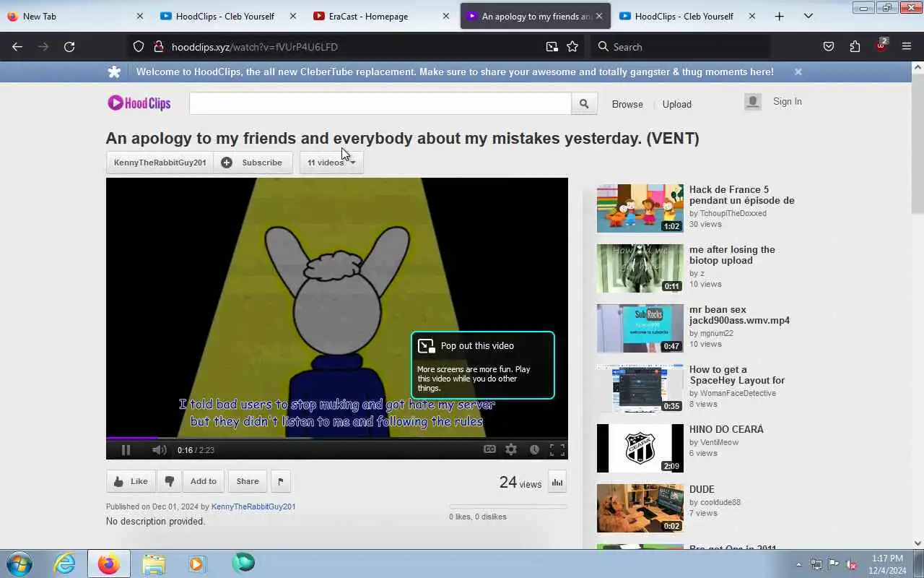Launch Internet Explorer from the taskbar
Image resolution: width=924 pixels, height=578 pixels.
tap(65, 563)
